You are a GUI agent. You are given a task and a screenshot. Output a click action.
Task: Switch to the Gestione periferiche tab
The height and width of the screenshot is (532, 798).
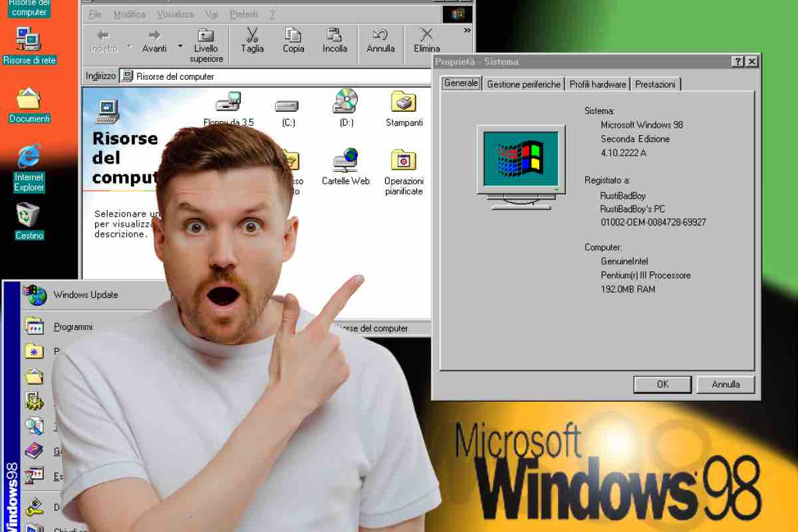(x=523, y=84)
